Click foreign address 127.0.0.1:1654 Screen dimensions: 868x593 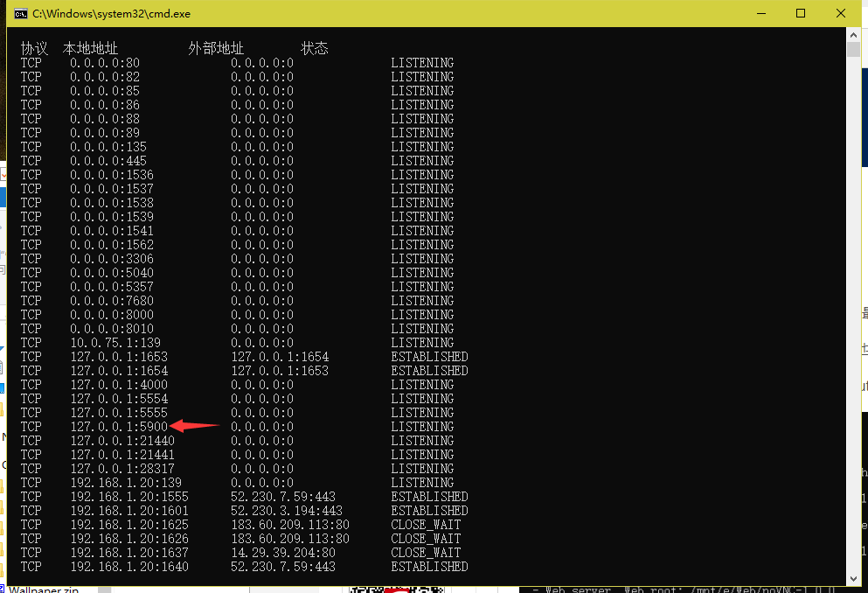[x=280, y=357]
